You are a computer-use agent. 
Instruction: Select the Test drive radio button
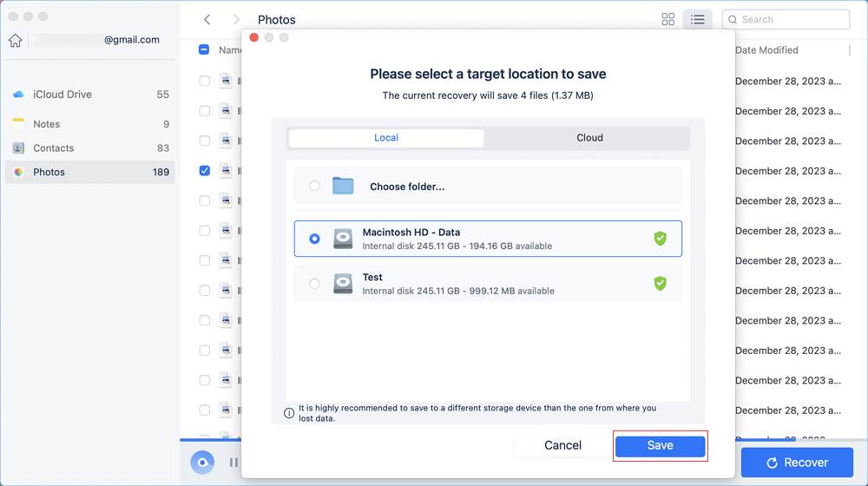point(314,284)
